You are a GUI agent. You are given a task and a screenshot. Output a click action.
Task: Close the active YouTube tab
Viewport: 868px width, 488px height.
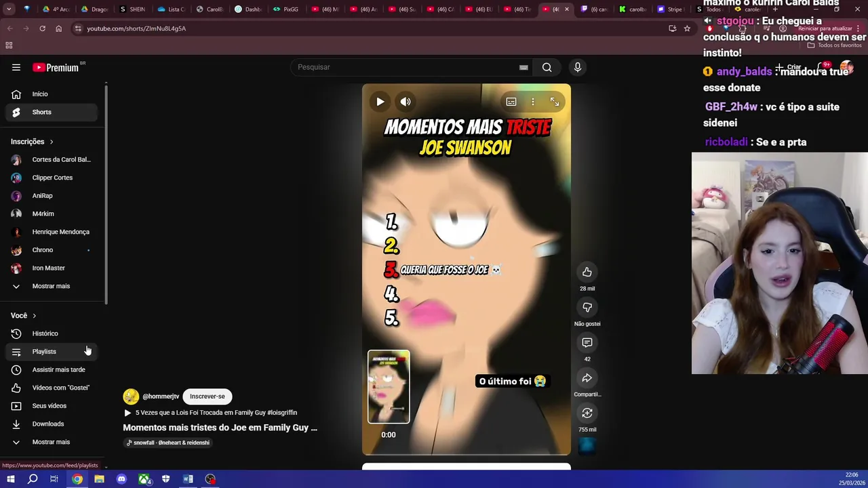(567, 9)
